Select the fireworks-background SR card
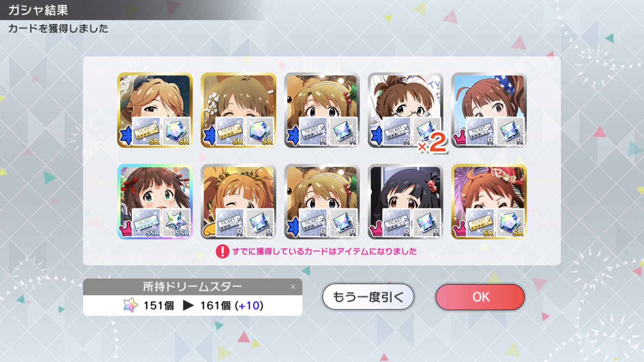Image resolution: width=644 pixels, height=362 pixels. 489,202
